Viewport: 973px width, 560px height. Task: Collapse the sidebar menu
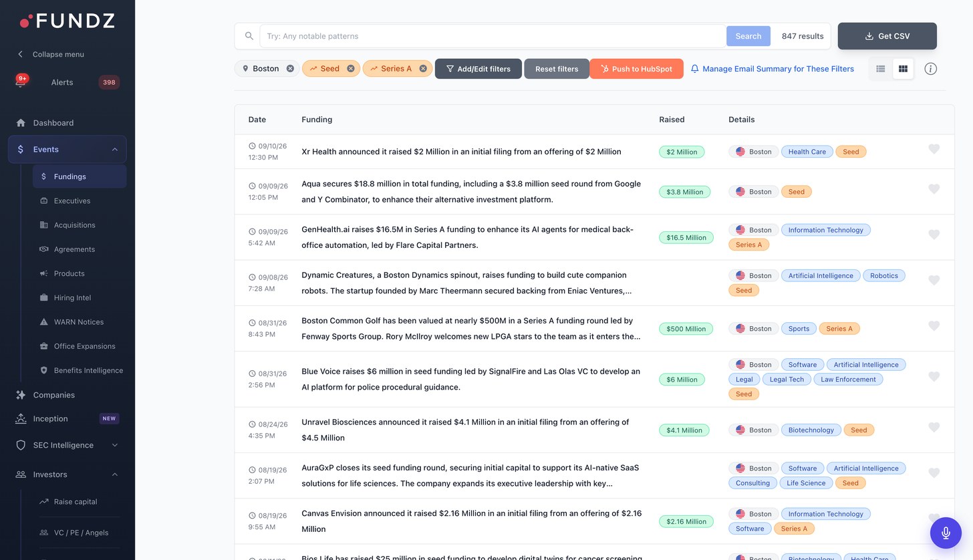[x=51, y=54]
